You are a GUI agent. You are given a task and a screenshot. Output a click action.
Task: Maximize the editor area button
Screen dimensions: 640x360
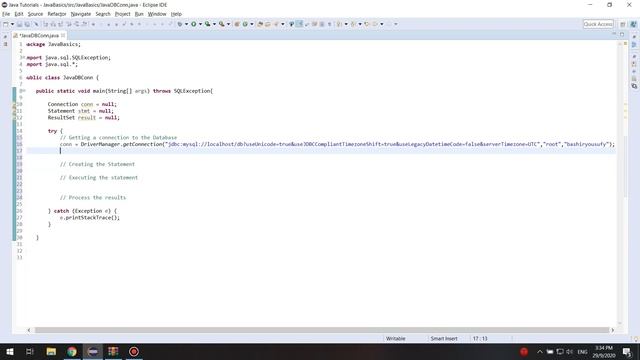(x=622, y=35)
